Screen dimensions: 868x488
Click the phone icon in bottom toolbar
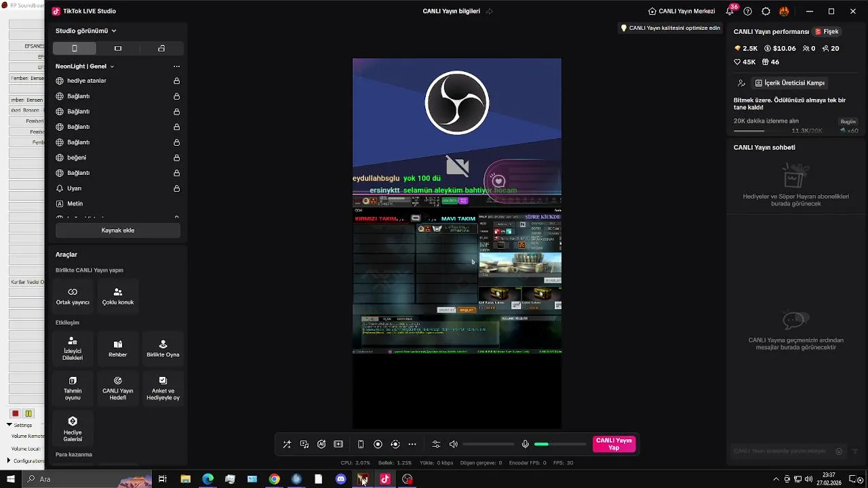click(361, 445)
